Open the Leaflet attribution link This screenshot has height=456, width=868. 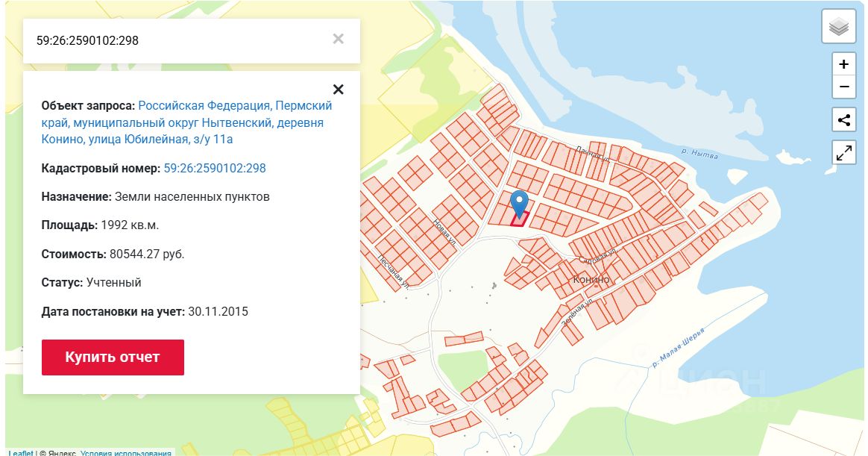pyautogui.click(x=21, y=452)
